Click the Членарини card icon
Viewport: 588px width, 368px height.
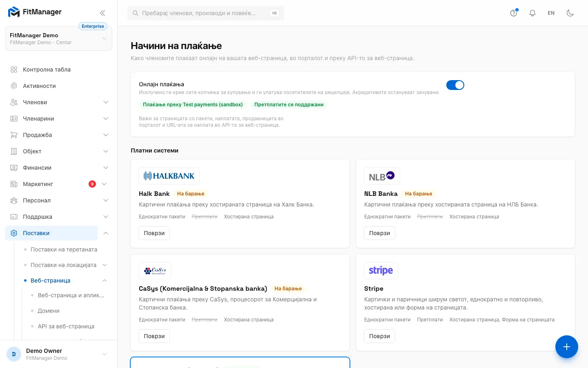14,119
